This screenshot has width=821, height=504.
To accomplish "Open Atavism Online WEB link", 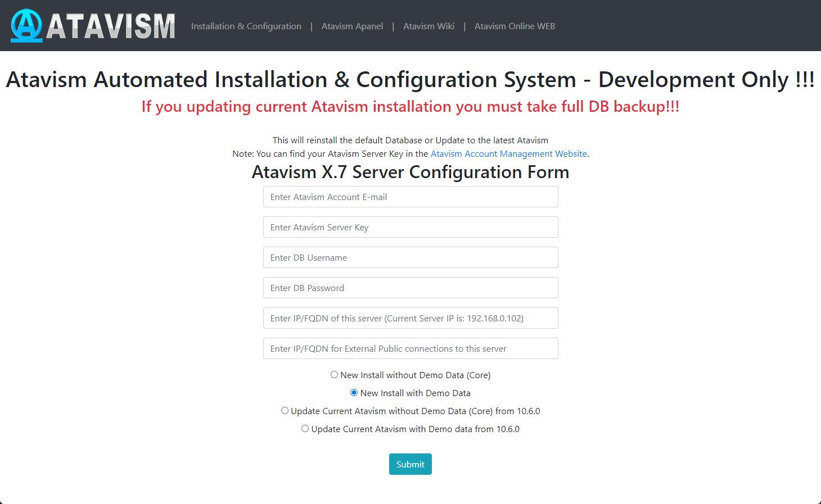I will (515, 26).
